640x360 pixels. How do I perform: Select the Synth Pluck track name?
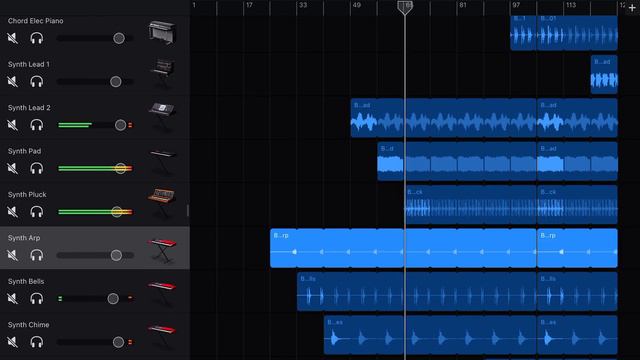click(x=27, y=195)
